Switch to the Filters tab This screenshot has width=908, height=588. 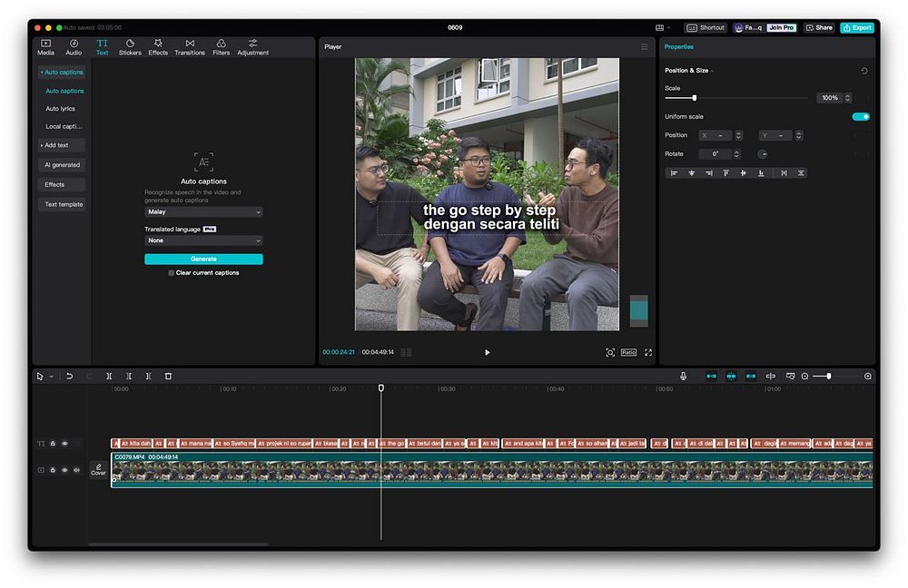tap(221, 47)
